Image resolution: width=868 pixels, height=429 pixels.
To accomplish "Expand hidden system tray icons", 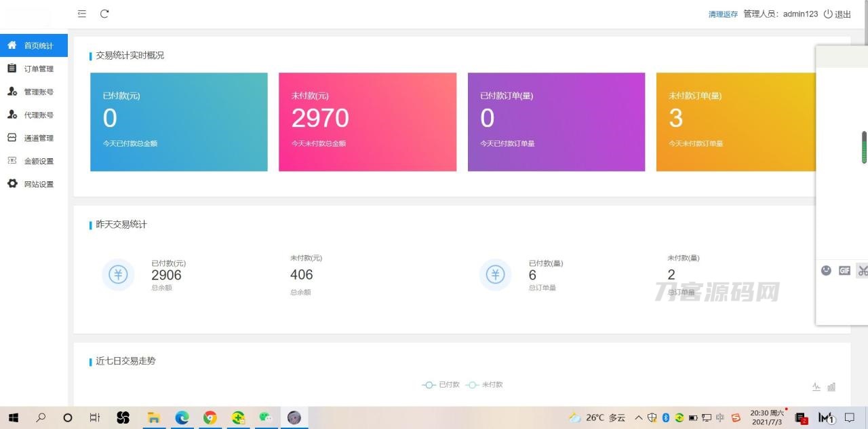I will click(638, 417).
